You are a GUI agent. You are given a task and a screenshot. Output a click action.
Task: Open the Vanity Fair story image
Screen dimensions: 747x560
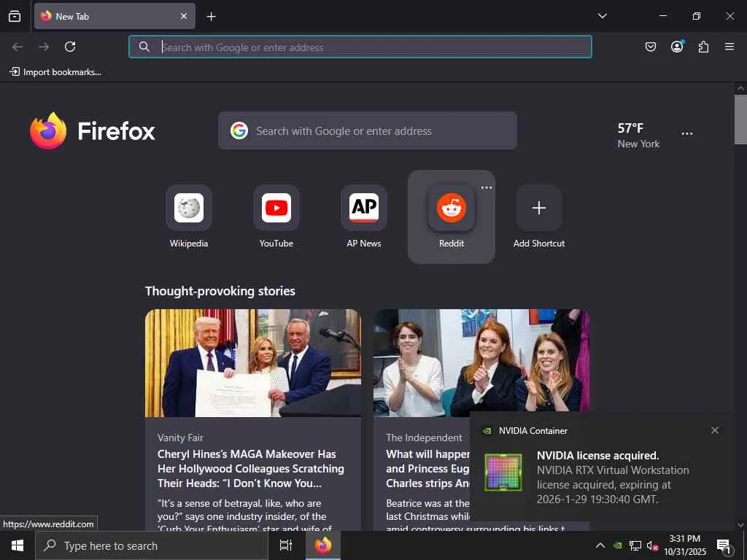click(253, 363)
